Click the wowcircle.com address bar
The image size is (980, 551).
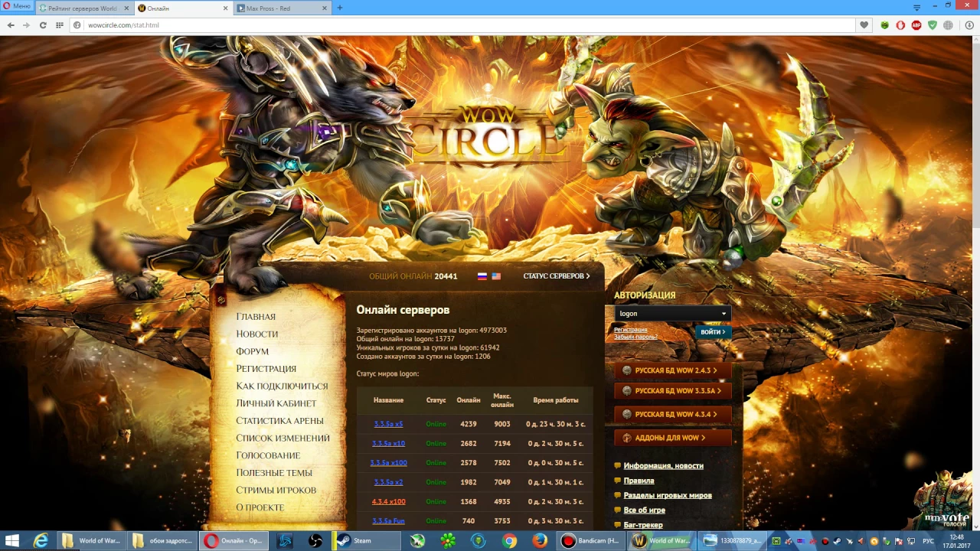point(462,25)
